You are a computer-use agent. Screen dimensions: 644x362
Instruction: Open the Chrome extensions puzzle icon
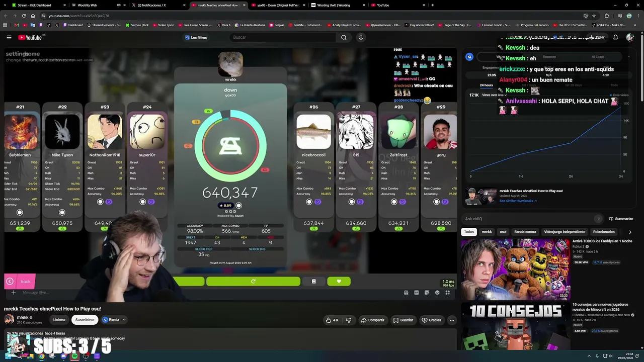coord(606,16)
